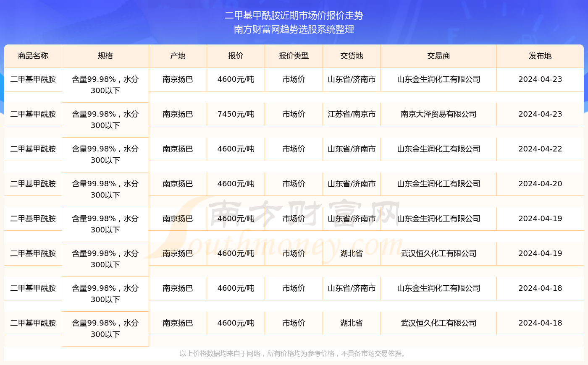Click the 交货地 column header
588x365 pixels.
[352, 56]
